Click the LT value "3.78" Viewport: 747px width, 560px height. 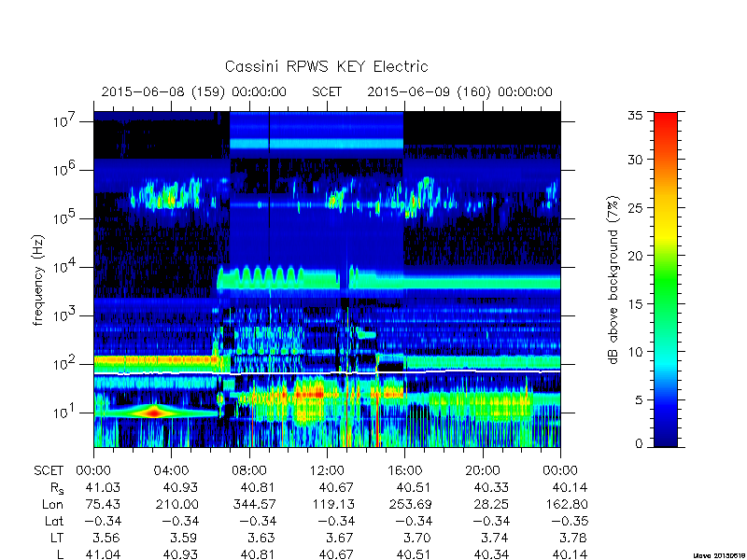(572, 538)
